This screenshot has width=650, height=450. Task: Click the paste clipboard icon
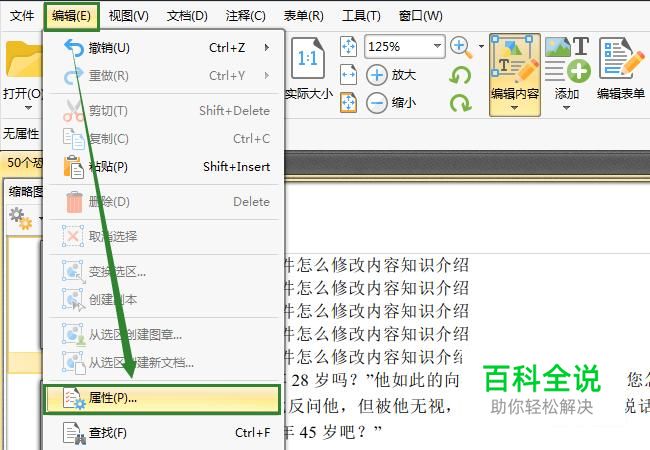(73, 167)
